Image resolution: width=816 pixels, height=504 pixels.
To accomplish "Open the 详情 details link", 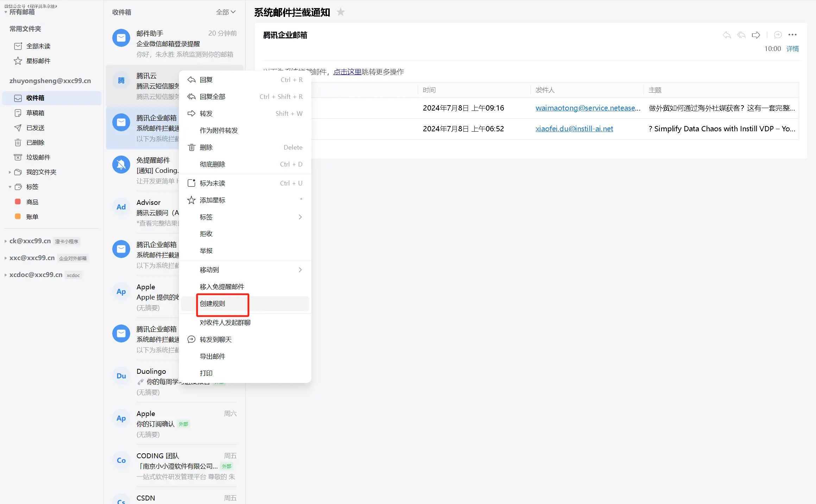I will tap(792, 49).
